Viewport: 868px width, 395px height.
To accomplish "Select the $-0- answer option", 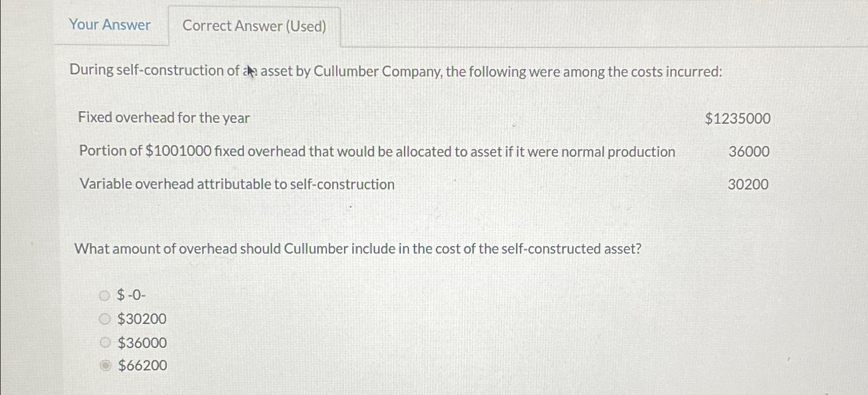I will click(105, 295).
